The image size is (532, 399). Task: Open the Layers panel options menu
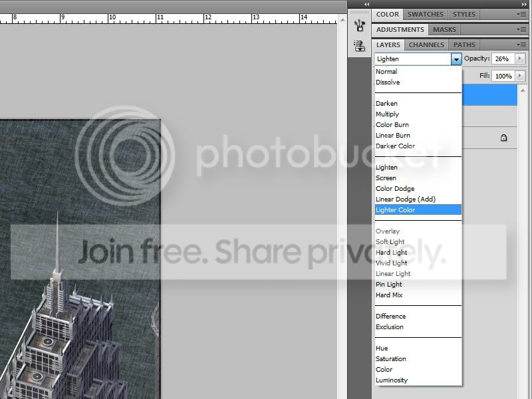(521, 45)
